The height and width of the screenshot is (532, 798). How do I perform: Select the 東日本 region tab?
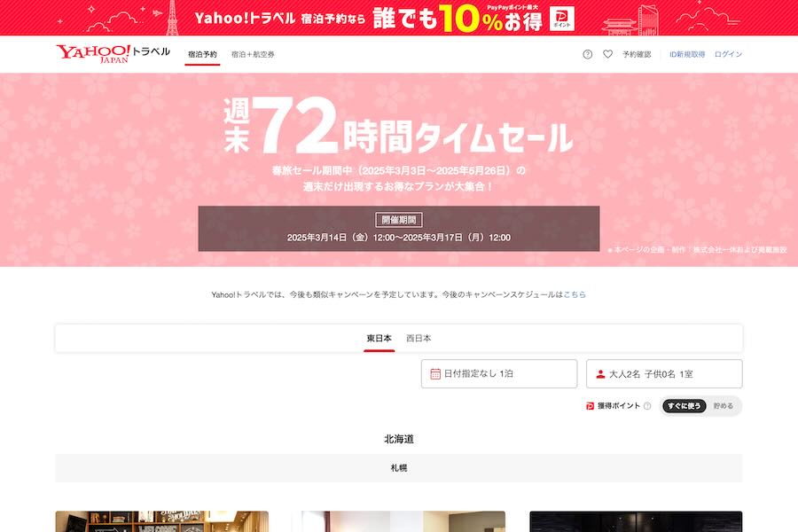pos(379,339)
